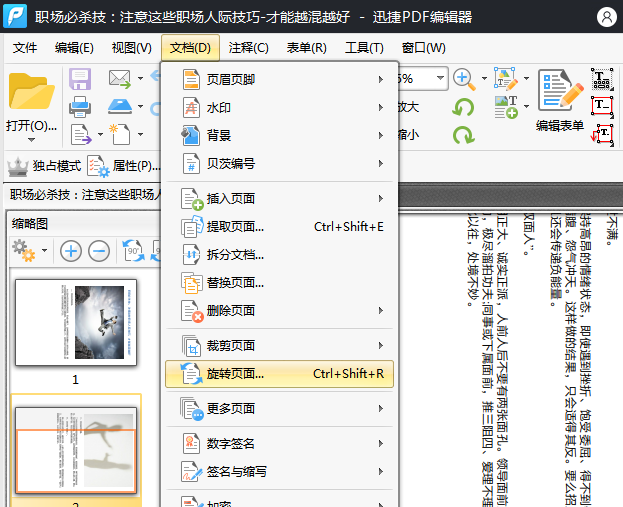This screenshot has height=507, width=623.
Task: Click the 编辑表单 button
Action: tap(560, 100)
